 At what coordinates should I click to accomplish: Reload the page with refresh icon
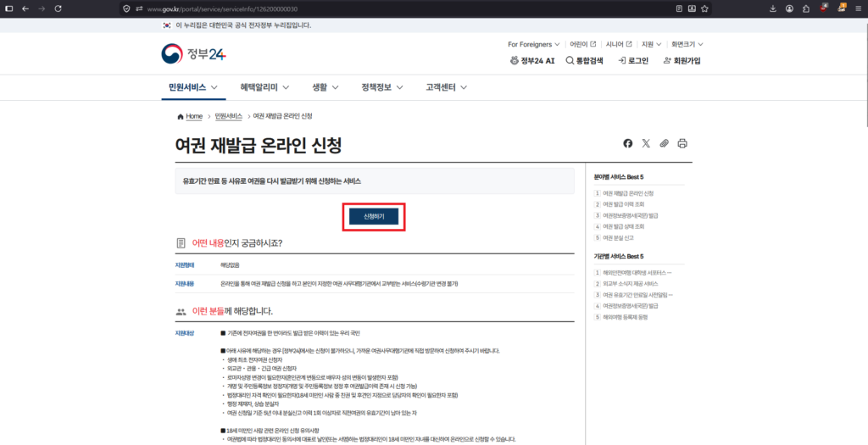(x=58, y=8)
